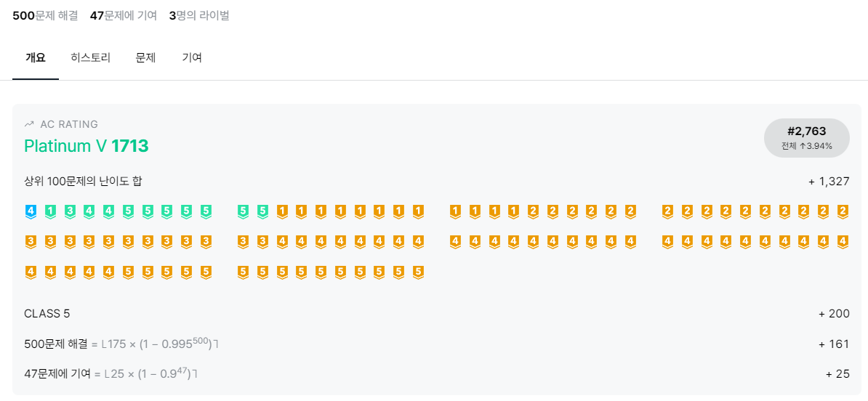Click the last gold 2 badge in top row
The width and height of the screenshot is (868, 401).
843,211
